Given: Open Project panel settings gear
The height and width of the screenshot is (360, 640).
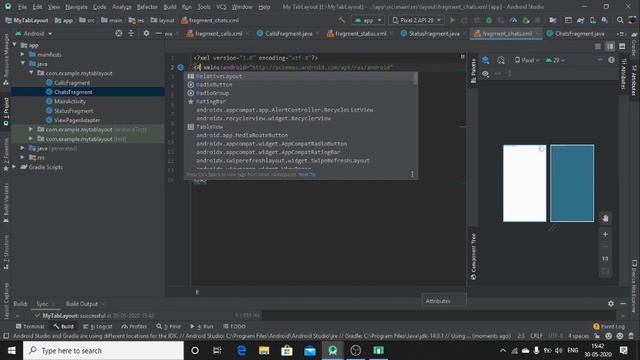Looking at the screenshot, I should click(x=146, y=33).
